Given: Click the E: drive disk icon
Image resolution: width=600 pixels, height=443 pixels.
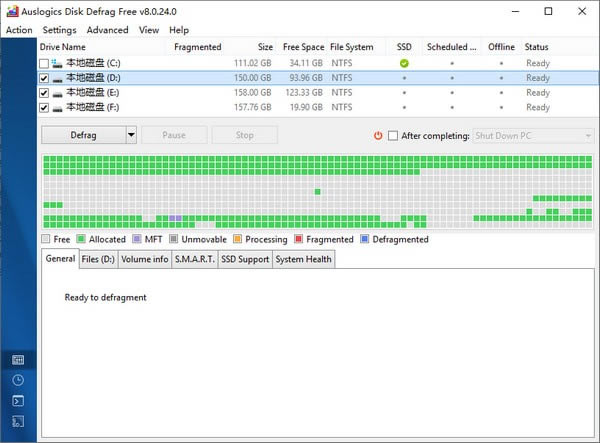Looking at the screenshot, I should pos(57,94).
